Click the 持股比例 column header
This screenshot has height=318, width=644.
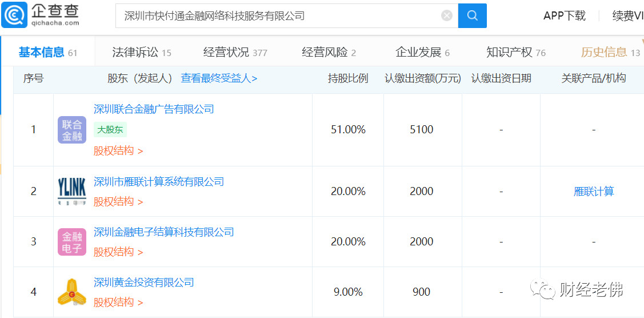(348, 78)
